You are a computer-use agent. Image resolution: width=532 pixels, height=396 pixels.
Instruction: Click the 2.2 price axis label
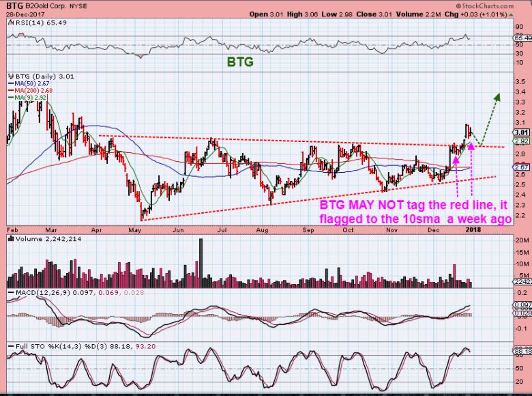(520, 215)
